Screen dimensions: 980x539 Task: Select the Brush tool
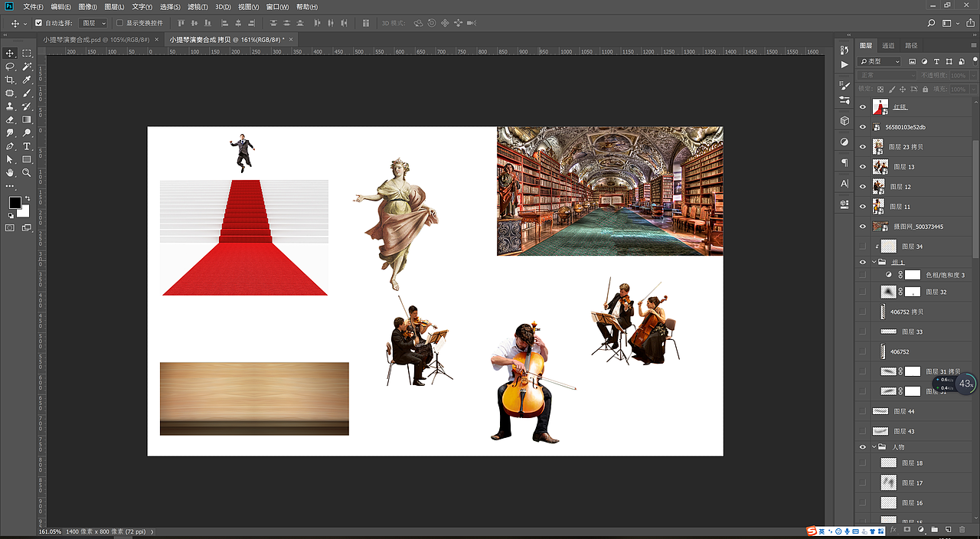27,93
